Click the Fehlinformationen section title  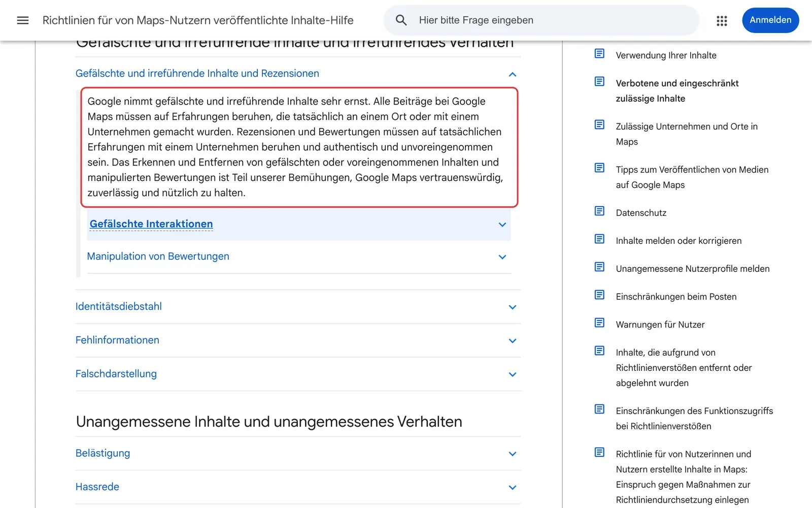(117, 340)
